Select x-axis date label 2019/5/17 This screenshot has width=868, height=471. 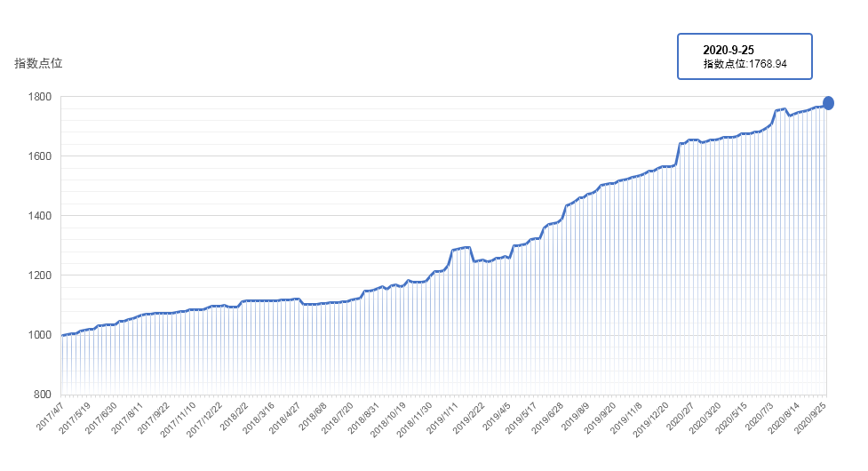pyautogui.click(x=521, y=418)
